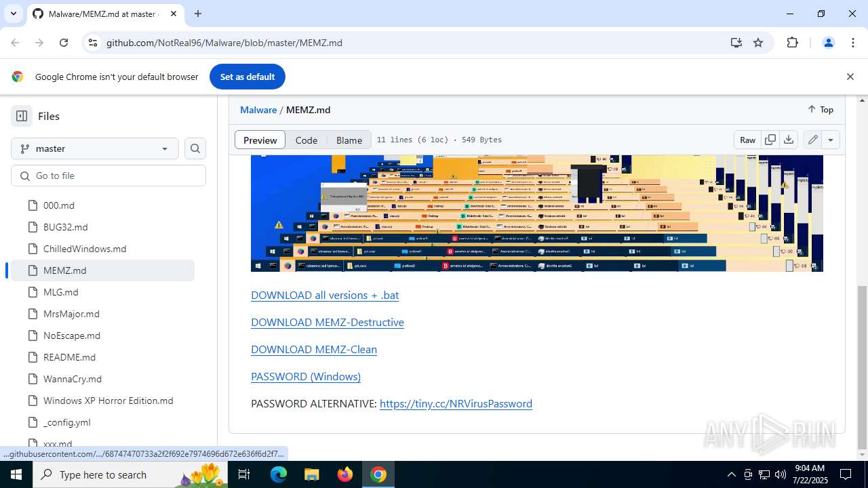Click taskbar search box
This screenshot has height=488, width=868.
[x=131, y=474]
